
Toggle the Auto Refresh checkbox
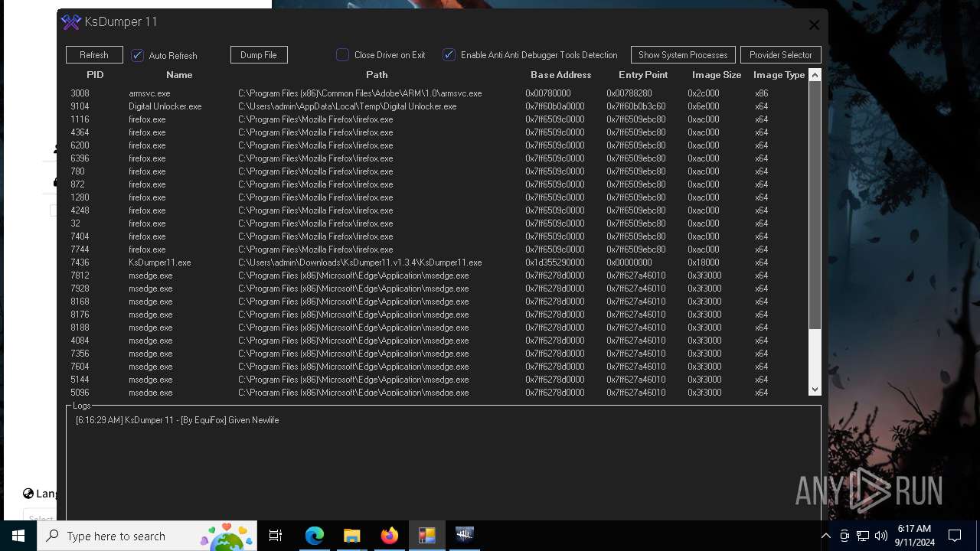tap(138, 55)
